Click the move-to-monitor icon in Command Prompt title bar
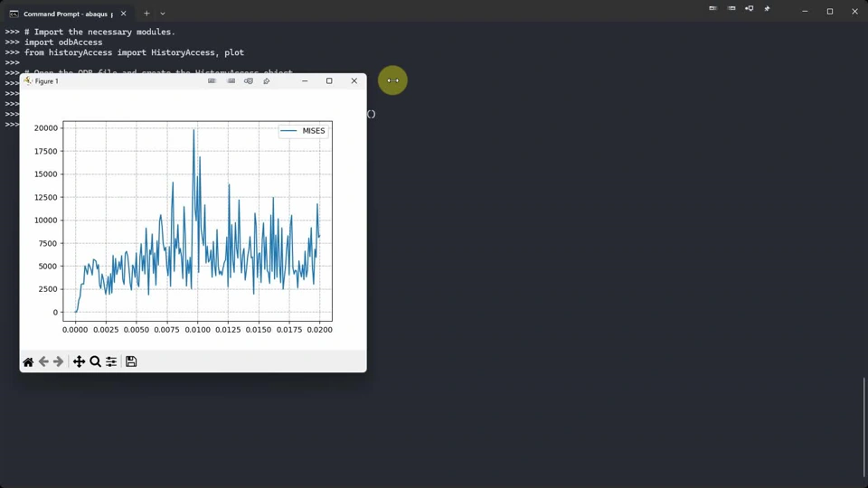Viewport: 868px width, 488px height. pos(749,9)
